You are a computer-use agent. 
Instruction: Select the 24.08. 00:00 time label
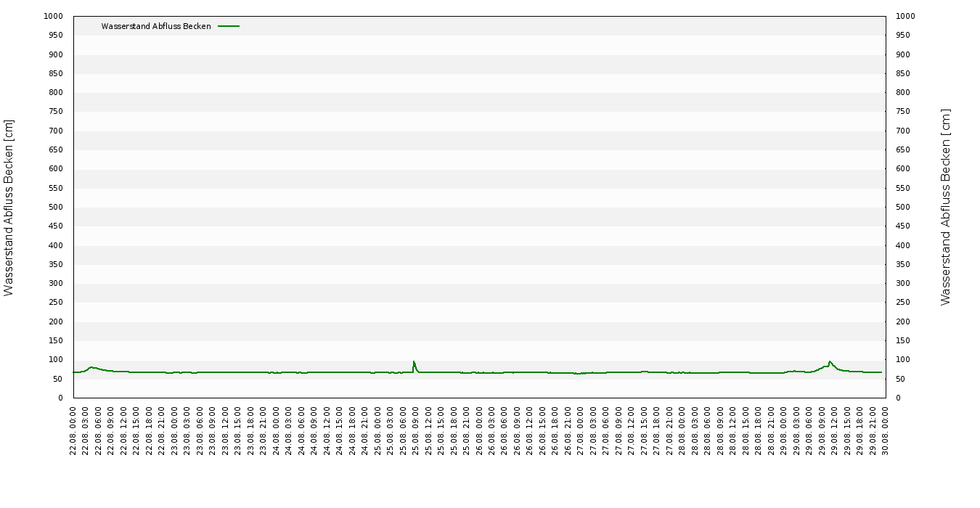277,430
